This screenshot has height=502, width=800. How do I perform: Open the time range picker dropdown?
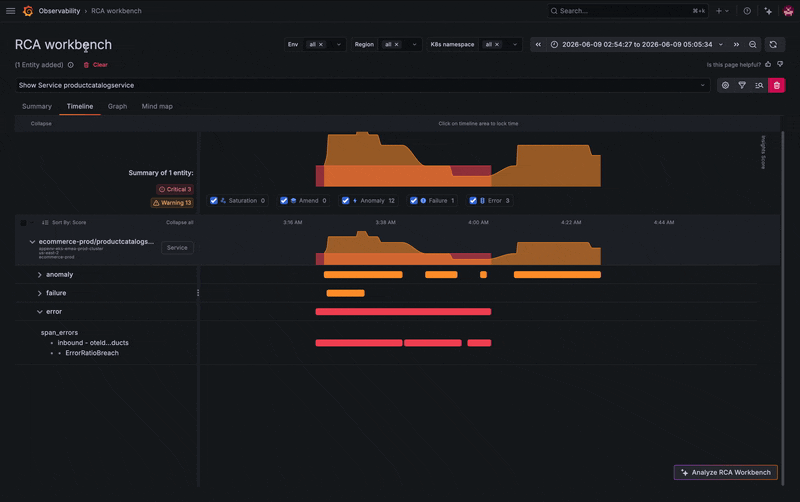tap(637, 44)
